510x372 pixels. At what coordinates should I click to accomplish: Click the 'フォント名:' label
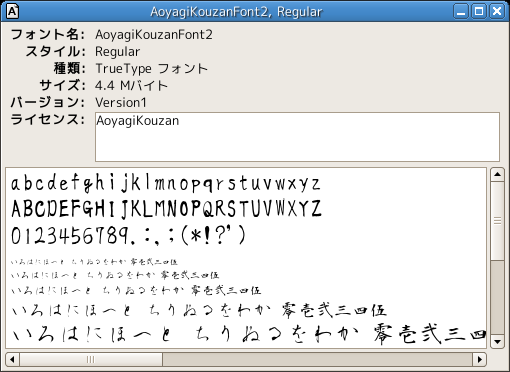pyautogui.click(x=48, y=35)
